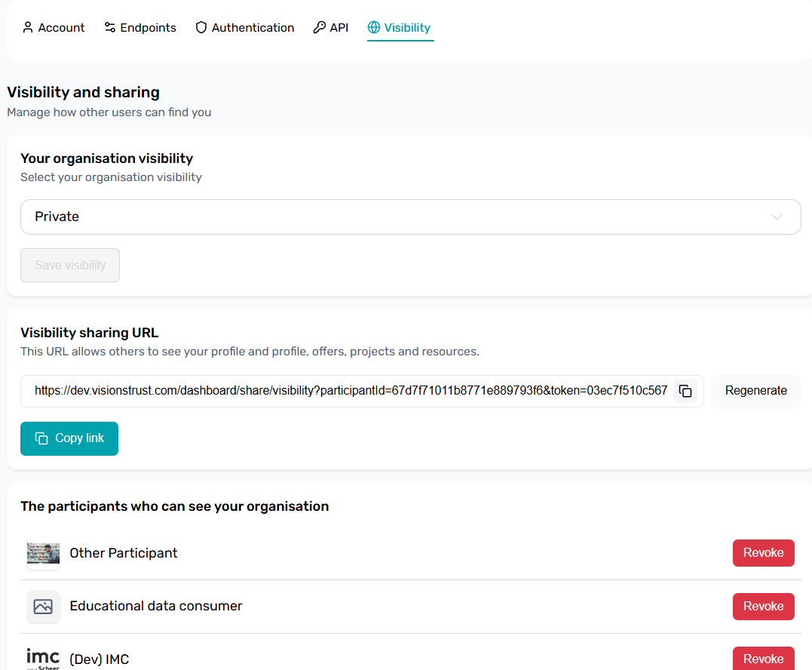This screenshot has width=812, height=670.
Task: Switch to the Account tab
Action: [61, 28]
